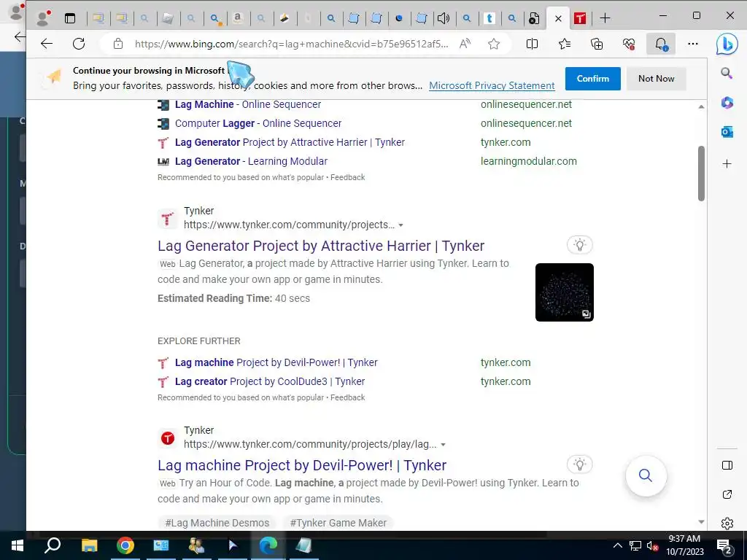The image size is (747, 560).
Task: Open Lag creator Project by CoolDude3 link
Action: (x=270, y=381)
